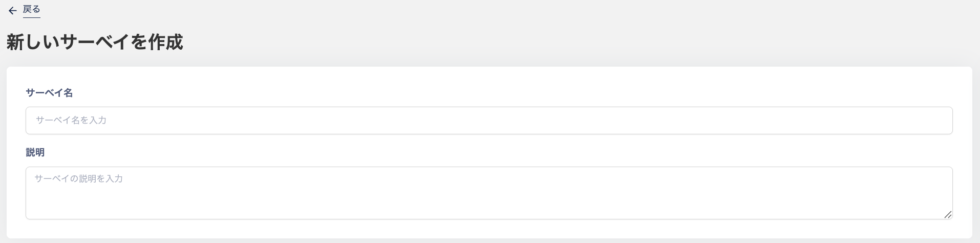Screen dimensions: 980x243
Task: Return to previous page via 戻る
Action: 31,10
